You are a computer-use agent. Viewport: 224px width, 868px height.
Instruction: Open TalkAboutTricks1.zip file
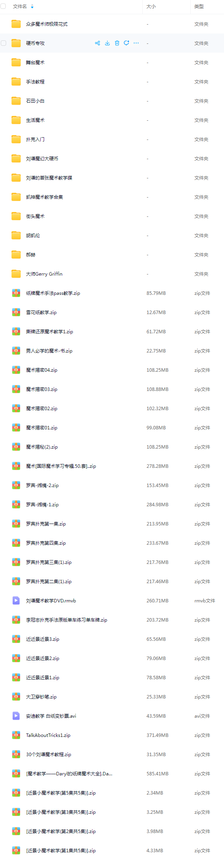(x=48, y=735)
